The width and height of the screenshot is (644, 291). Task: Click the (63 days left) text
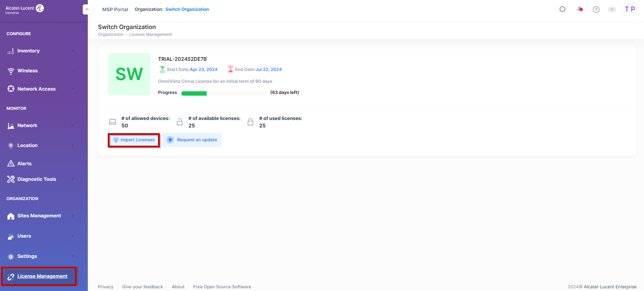(285, 92)
